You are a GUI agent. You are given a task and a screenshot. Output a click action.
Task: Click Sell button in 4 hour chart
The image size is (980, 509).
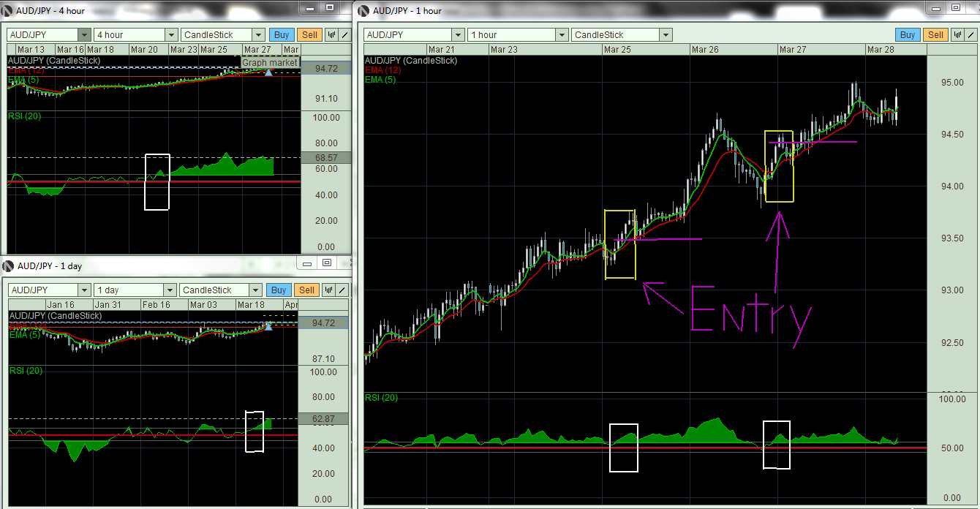[x=310, y=34]
